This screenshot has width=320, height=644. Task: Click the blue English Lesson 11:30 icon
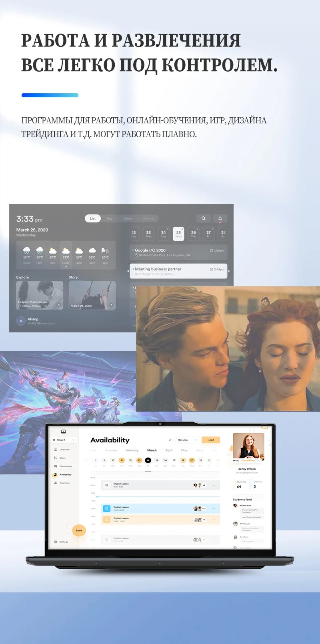(107, 508)
